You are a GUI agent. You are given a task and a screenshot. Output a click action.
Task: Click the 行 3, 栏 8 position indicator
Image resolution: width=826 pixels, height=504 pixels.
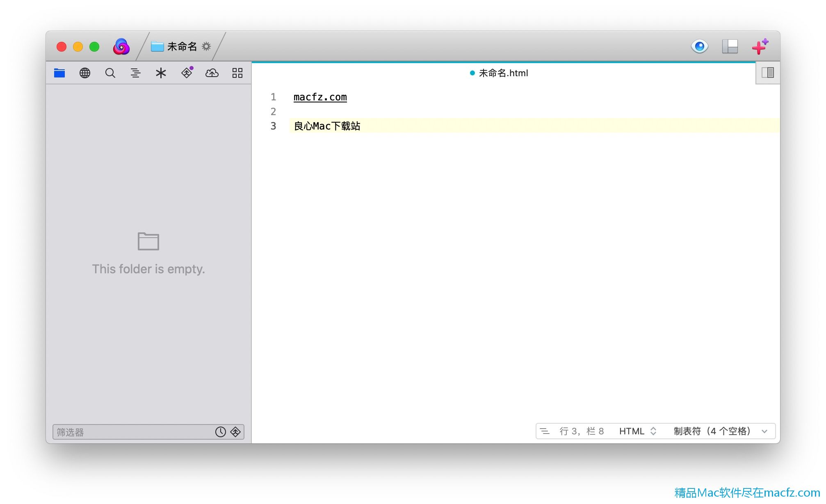pos(582,431)
